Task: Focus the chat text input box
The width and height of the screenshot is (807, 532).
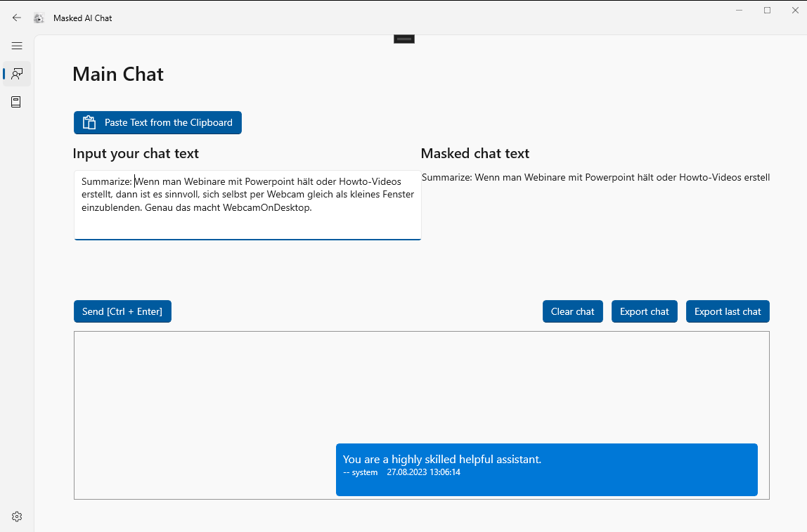Action: tap(247, 205)
